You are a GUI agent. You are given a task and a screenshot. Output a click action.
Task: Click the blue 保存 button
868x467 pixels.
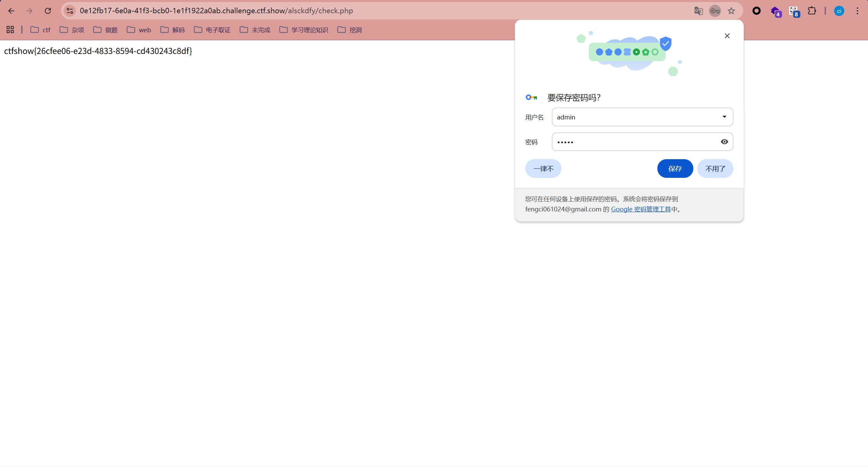[675, 169]
